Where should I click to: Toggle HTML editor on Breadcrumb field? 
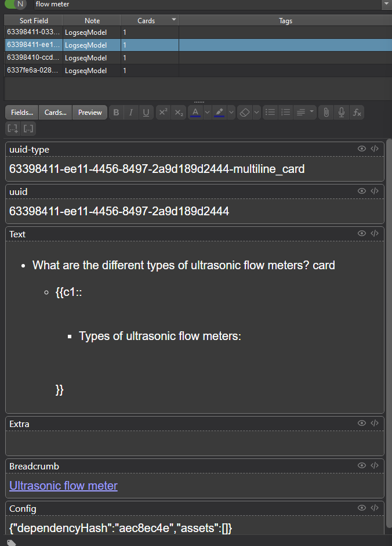click(x=375, y=465)
